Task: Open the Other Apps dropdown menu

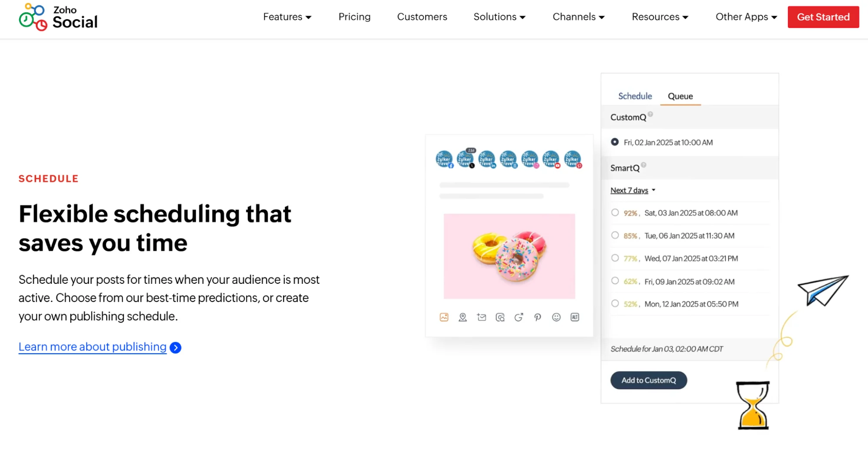Action: coord(746,17)
